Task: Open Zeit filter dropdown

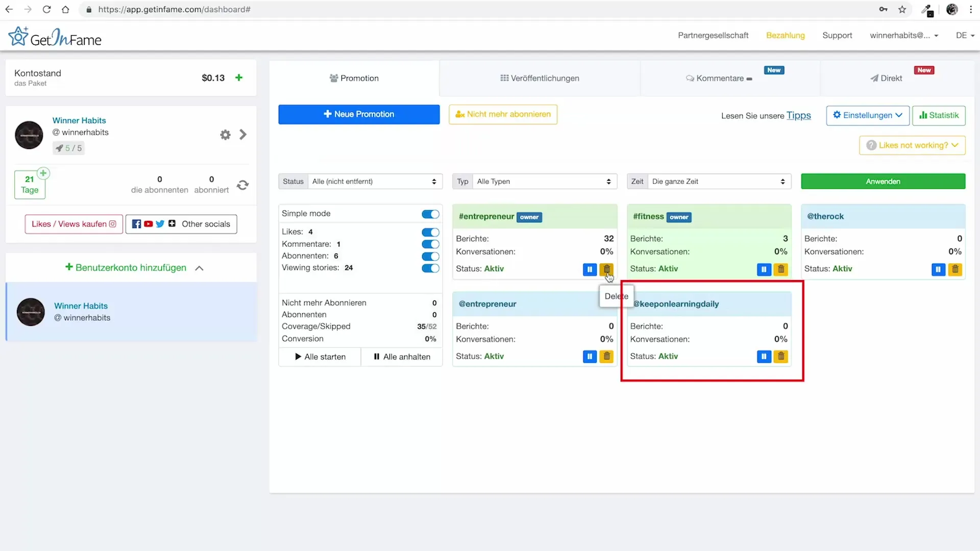Action: click(x=720, y=182)
